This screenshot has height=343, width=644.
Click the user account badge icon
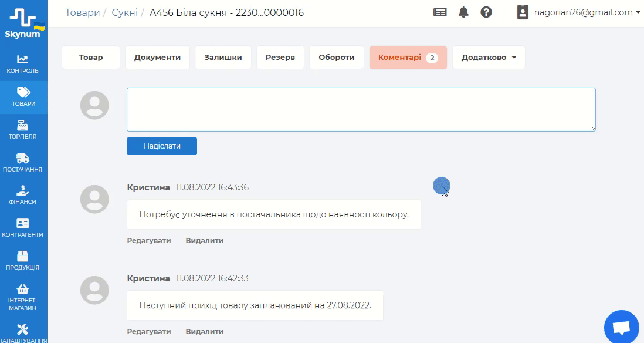tap(523, 12)
